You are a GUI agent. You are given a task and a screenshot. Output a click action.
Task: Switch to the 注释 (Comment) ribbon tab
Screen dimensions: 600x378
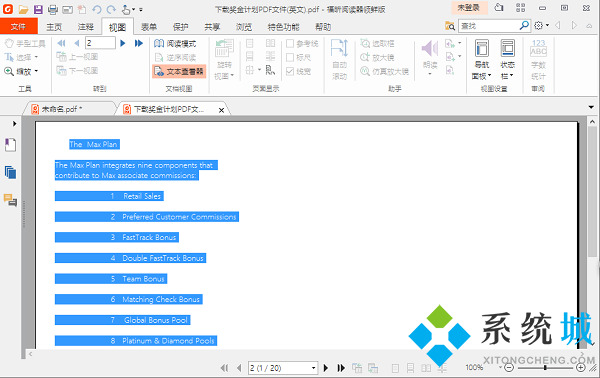(x=86, y=27)
